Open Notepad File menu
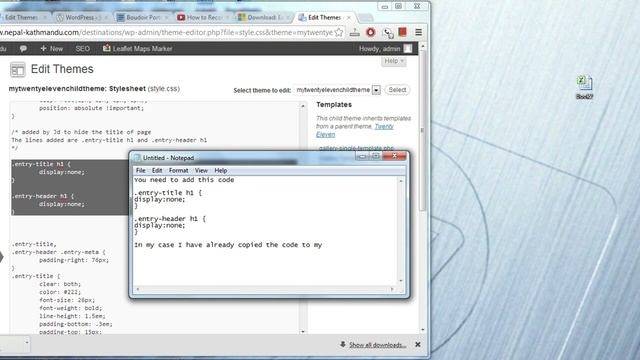Image resolution: width=640 pixels, height=360 pixels. click(140, 171)
